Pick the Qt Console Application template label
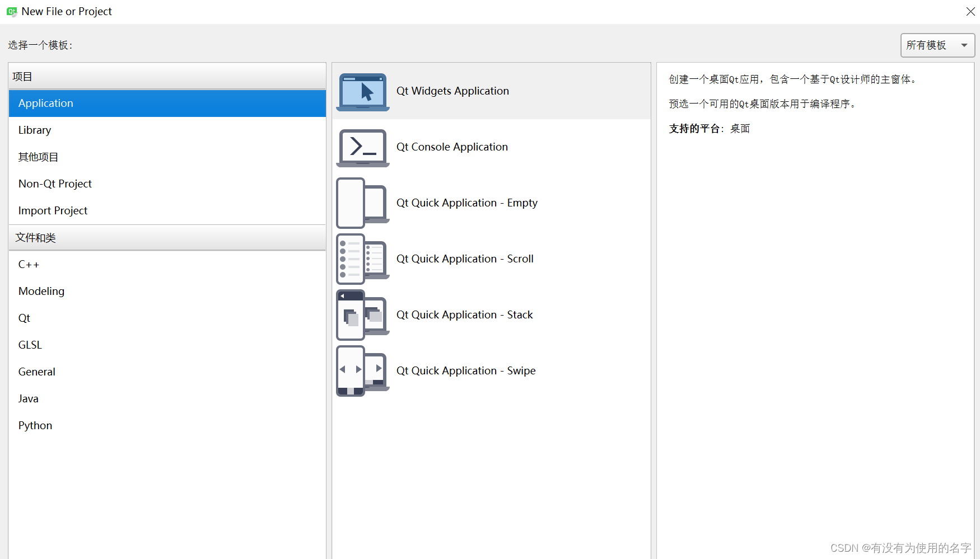This screenshot has width=980, height=559. 452,147
